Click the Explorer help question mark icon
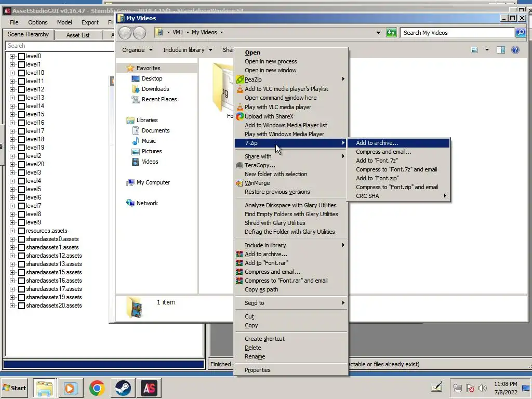The width and height of the screenshot is (532, 399). click(x=515, y=50)
